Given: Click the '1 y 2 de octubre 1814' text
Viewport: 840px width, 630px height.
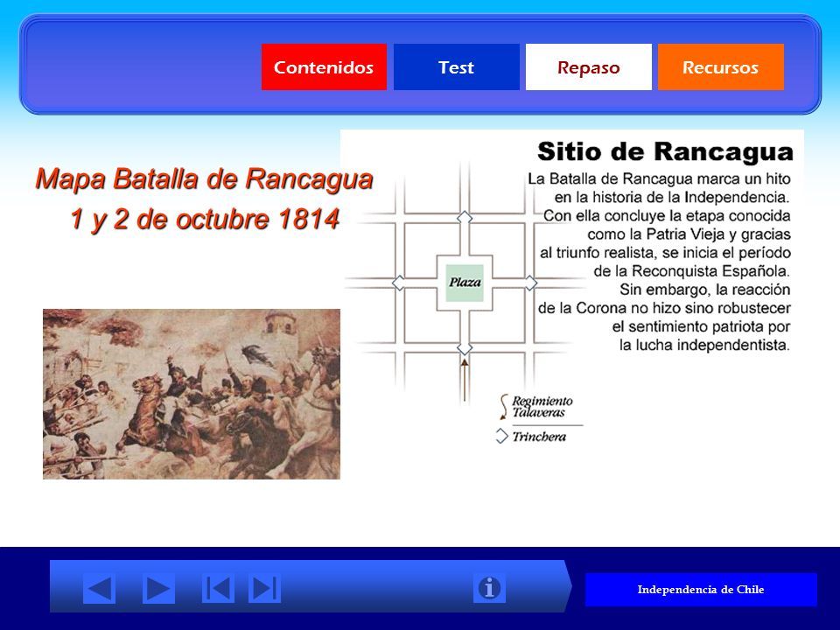Looking at the screenshot, I should [x=205, y=219].
